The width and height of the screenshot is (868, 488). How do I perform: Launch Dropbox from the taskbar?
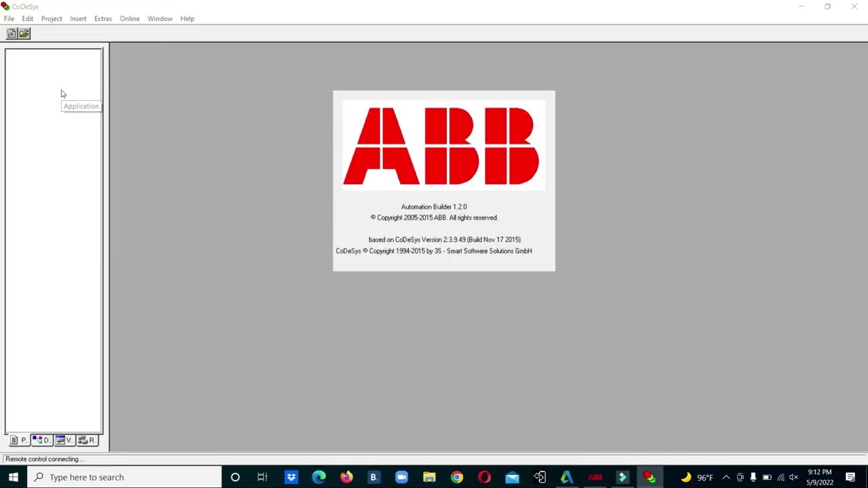[291, 477]
